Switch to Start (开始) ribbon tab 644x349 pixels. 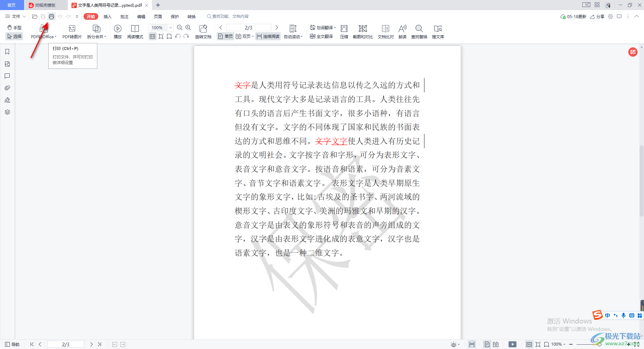(x=91, y=16)
